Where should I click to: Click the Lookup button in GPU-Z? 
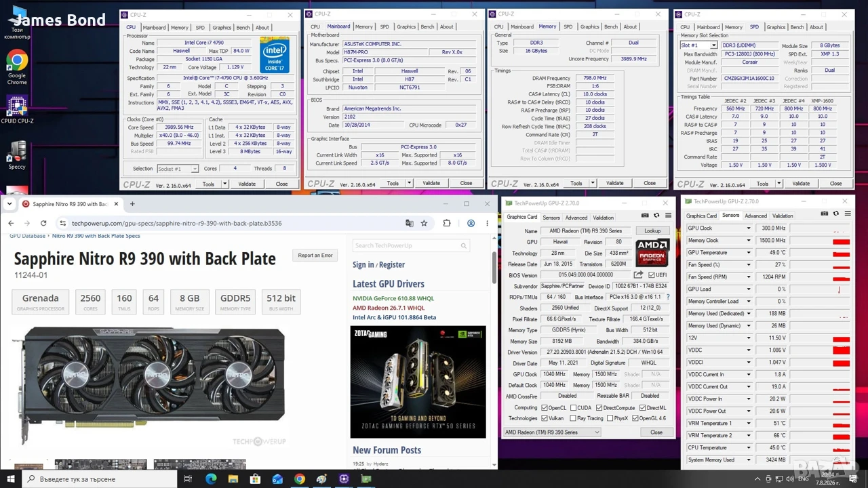click(652, 231)
